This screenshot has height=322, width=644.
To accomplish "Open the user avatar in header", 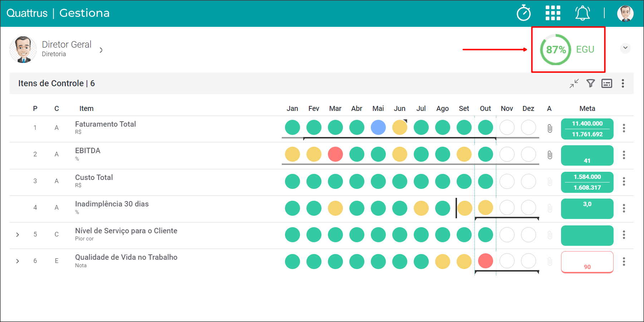I will [625, 14].
